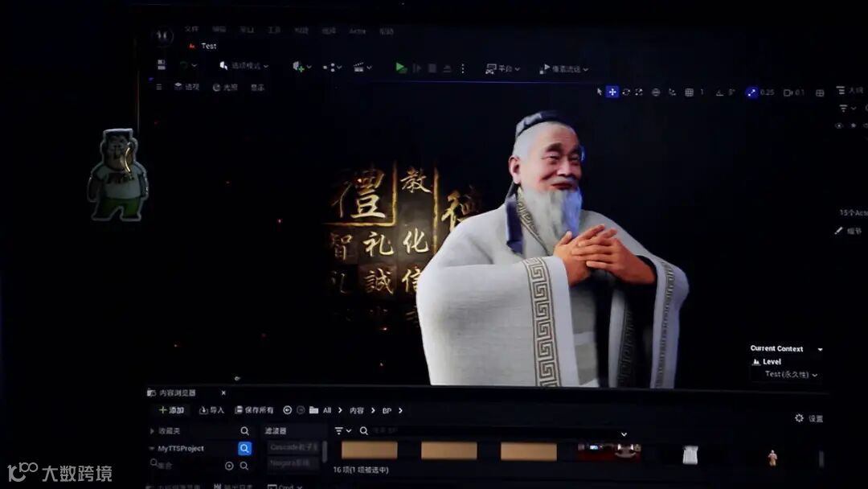Expand the Current Context dropdown arrow
The image size is (868, 489).
tap(821, 349)
